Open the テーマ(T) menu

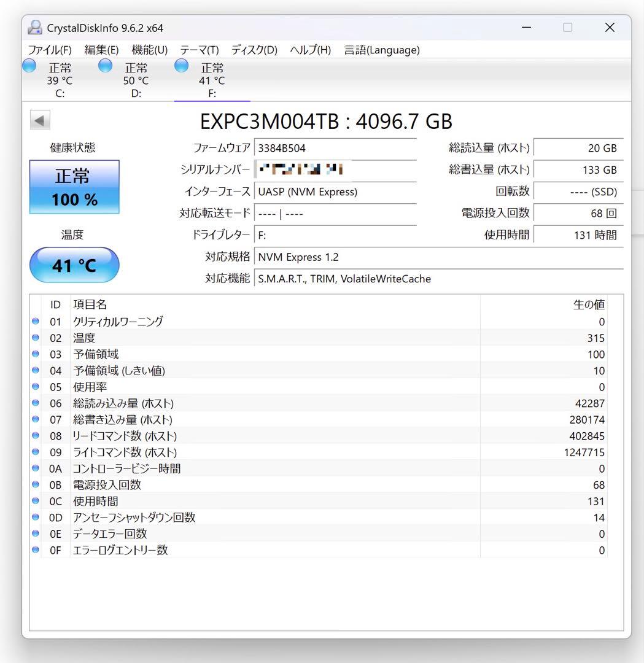tap(198, 50)
